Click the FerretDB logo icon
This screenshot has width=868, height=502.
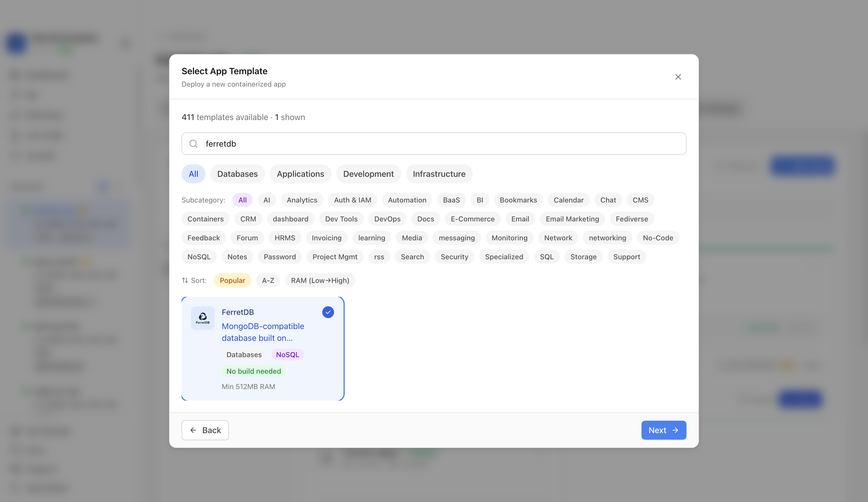point(203,318)
